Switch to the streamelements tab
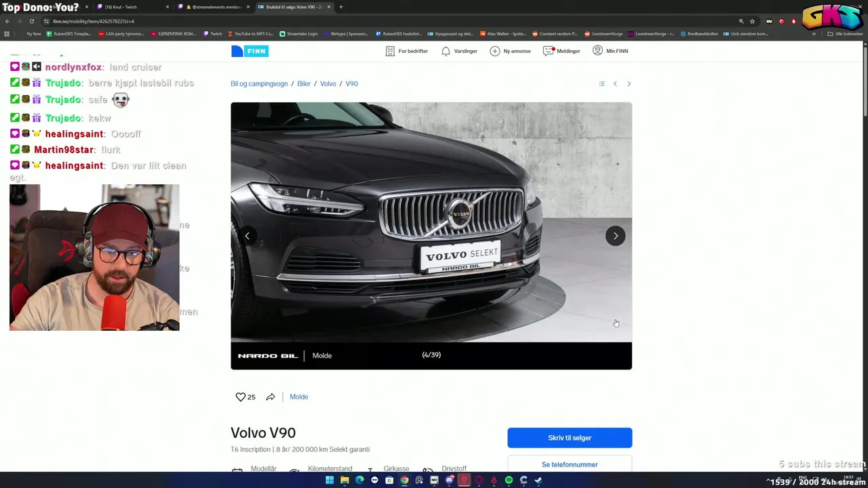 (x=212, y=7)
